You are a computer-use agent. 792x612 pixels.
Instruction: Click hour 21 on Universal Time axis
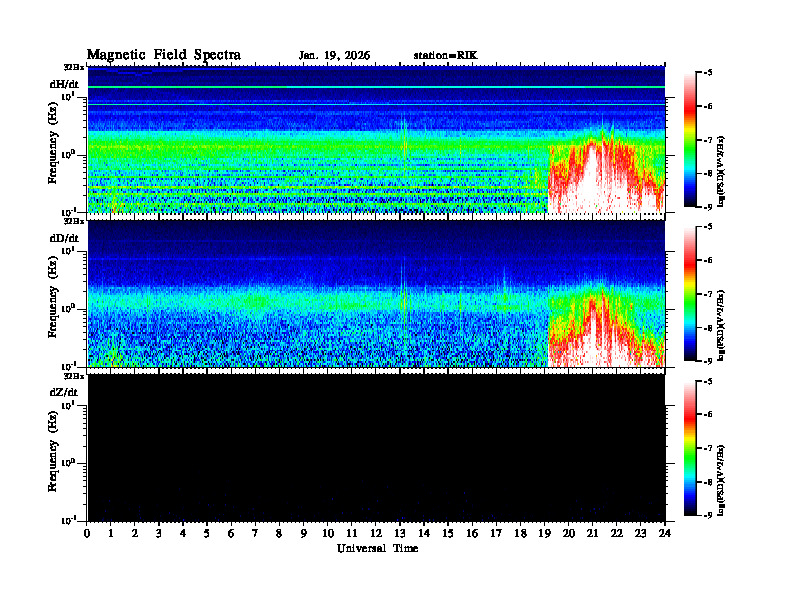coord(592,534)
